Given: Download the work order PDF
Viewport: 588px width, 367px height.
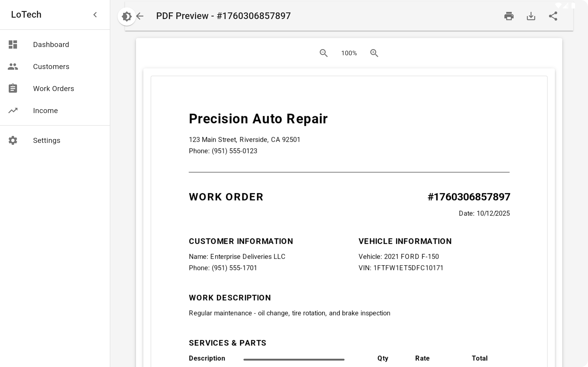Looking at the screenshot, I should click(531, 16).
